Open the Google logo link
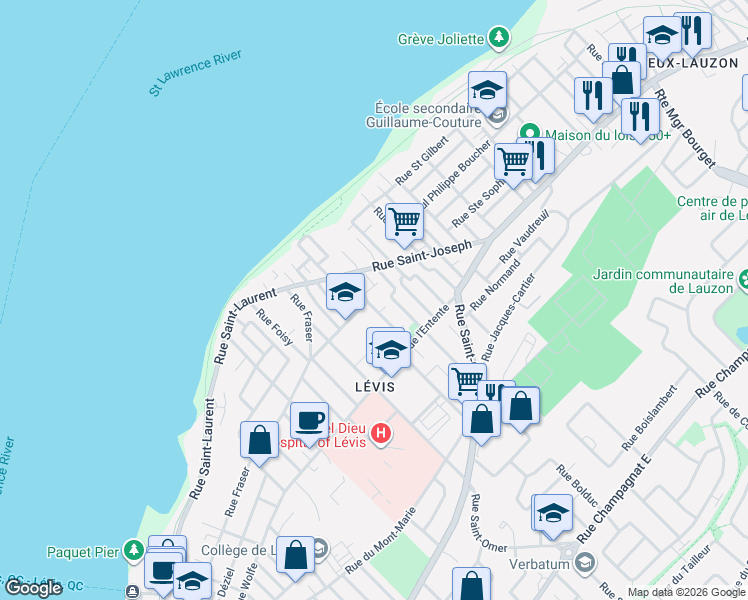Viewport: 748px width, 600px height. point(33,588)
